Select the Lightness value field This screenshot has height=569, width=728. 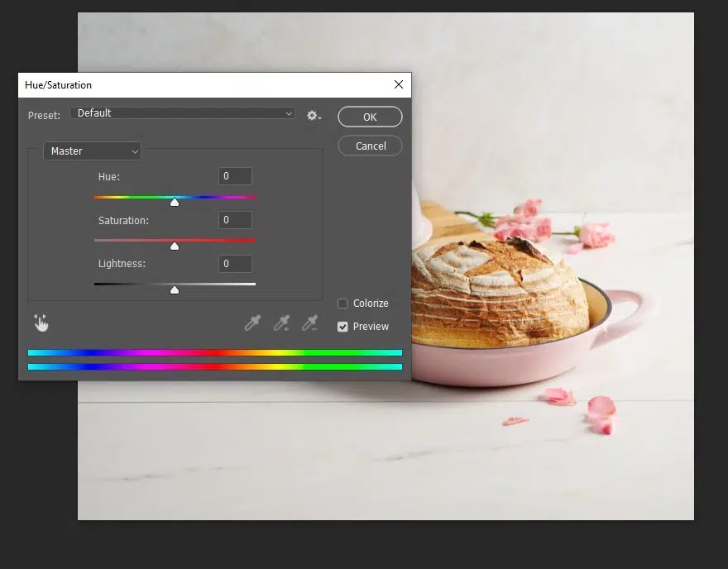click(x=234, y=263)
